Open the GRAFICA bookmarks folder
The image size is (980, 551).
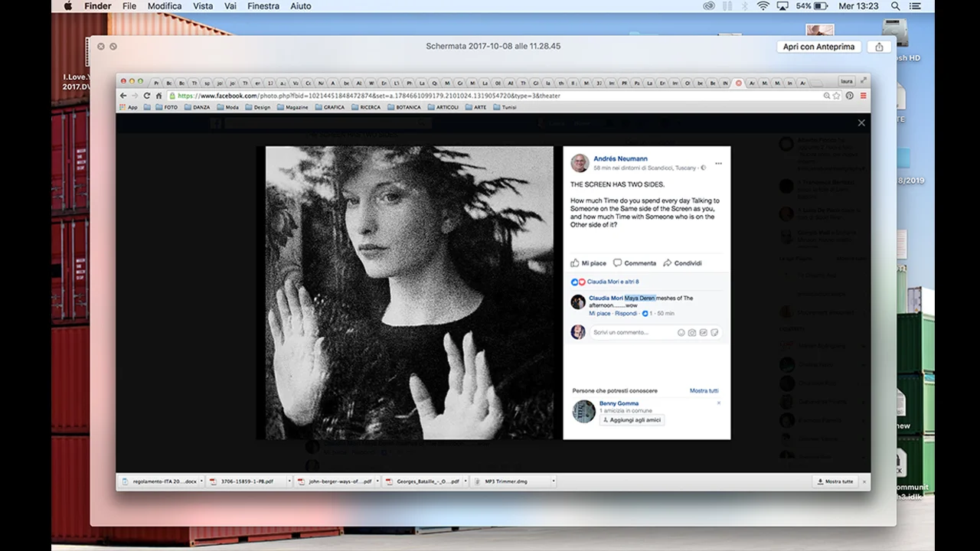coord(329,107)
